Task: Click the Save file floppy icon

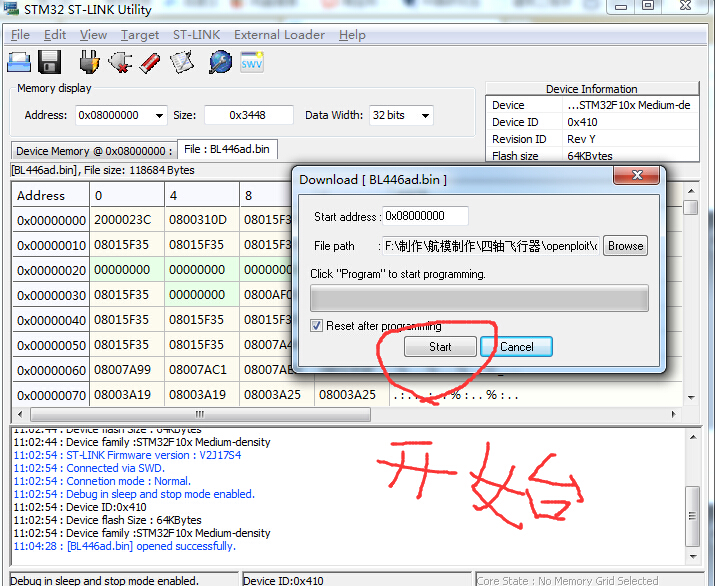Action: (x=50, y=62)
